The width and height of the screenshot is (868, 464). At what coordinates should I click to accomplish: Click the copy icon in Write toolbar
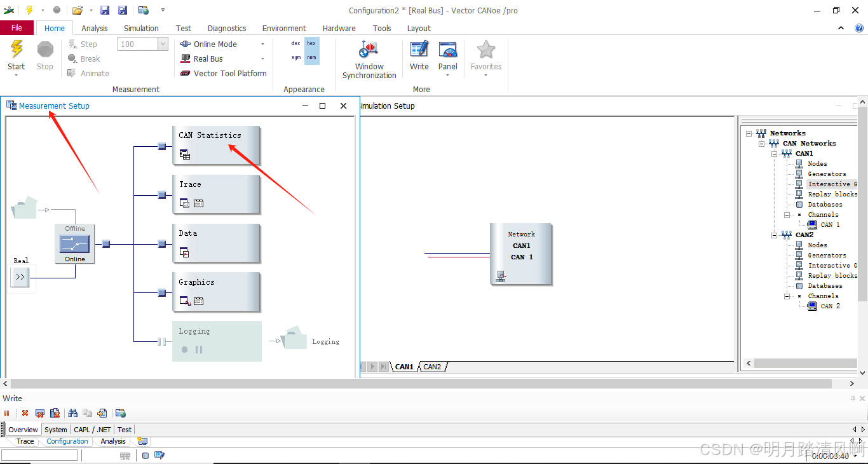pyautogui.click(x=88, y=413)
